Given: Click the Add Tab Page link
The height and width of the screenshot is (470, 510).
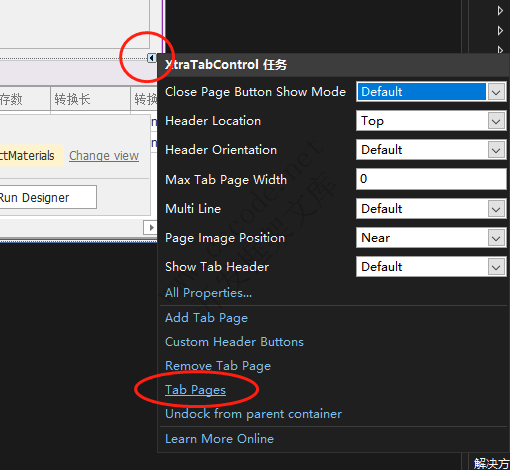Looking at the screenshot, I should (206, 318).
